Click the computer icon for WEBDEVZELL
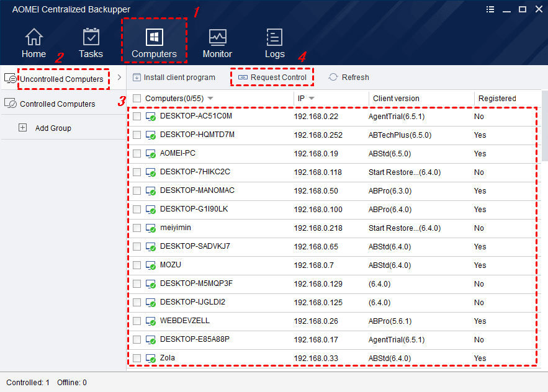The width and height of the screenshot is (548, 392). pos(151,321)
